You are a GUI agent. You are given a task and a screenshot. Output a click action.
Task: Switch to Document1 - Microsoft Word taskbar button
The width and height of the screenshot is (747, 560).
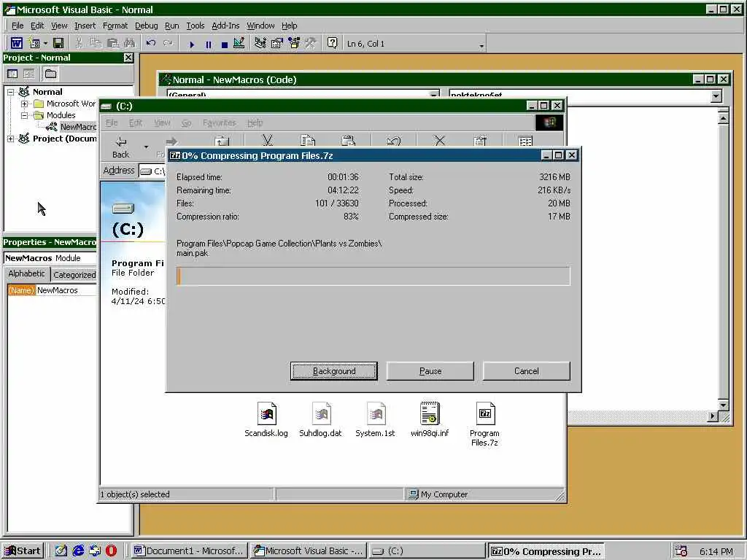189,551
